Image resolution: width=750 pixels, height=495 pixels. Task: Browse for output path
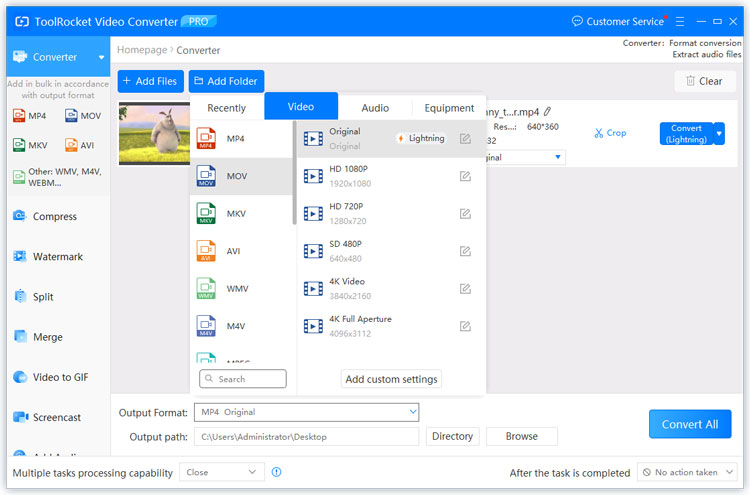click(x=522, y=436)
